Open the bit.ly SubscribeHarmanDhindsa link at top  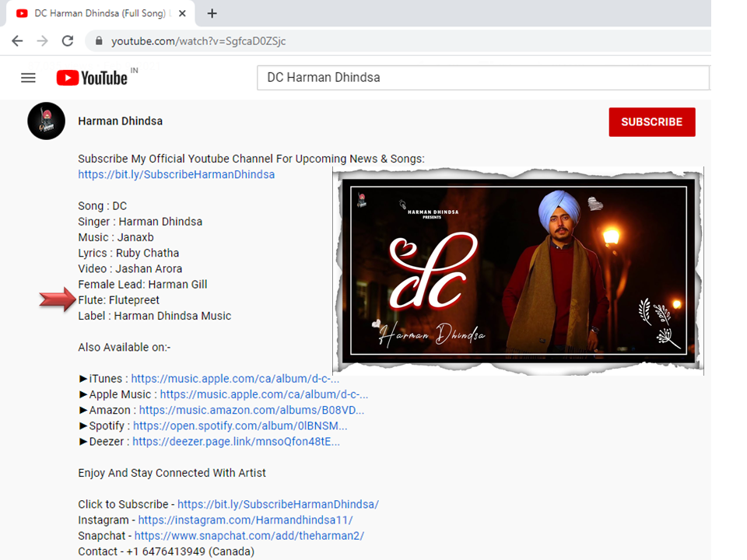point(176,175)
